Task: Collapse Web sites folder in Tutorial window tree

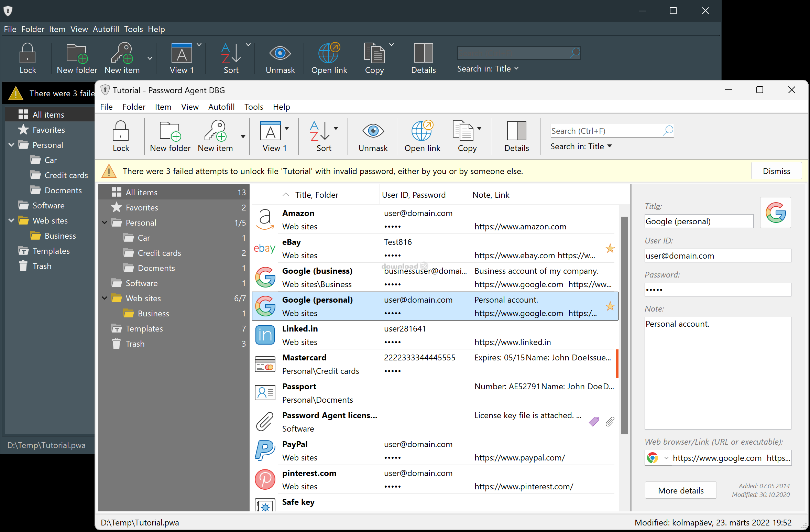Action: click(105, 298)
